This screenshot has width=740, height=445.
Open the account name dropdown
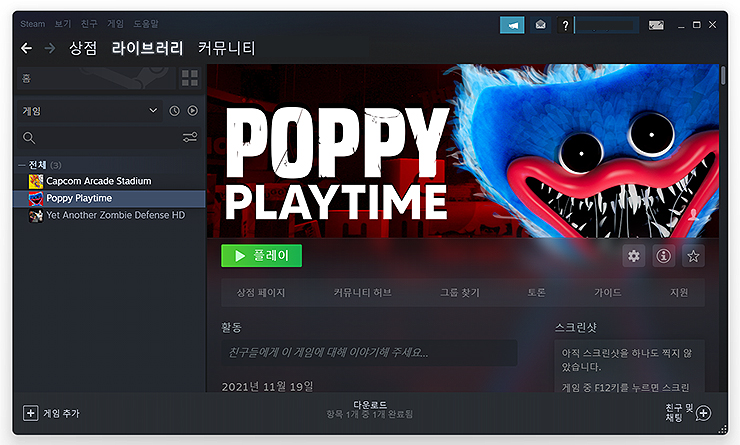pyautogui.click(x=606, y=25)
